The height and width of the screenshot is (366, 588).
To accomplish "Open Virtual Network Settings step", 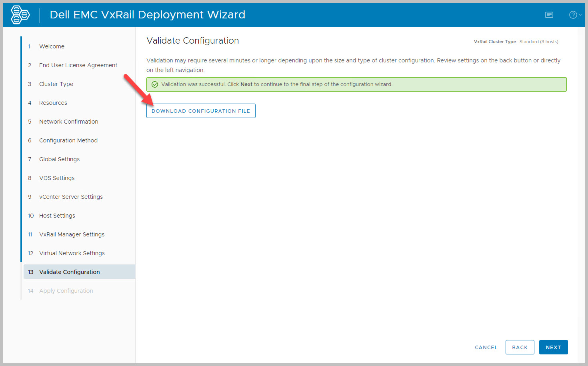I will point(72,253).
